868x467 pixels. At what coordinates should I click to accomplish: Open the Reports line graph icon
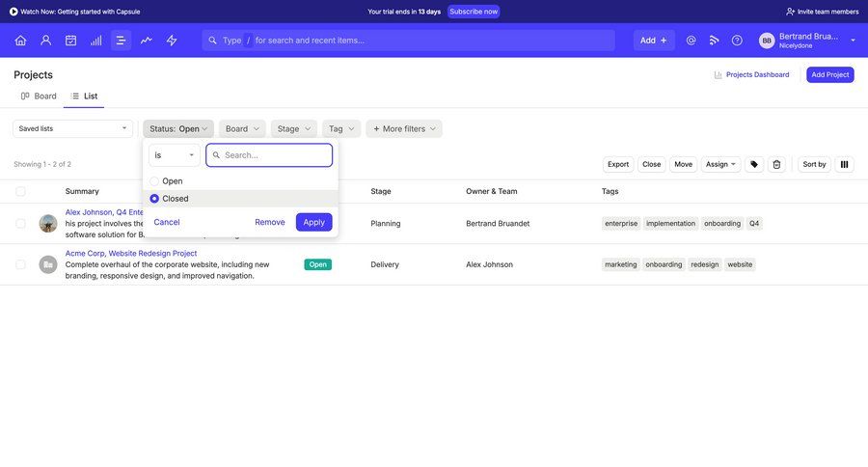point(147,41)
